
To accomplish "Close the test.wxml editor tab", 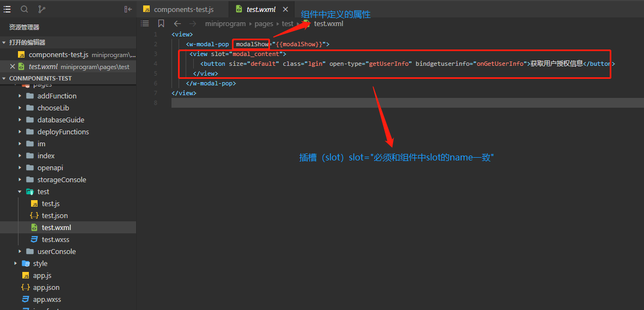I will (x=286, y=9).
